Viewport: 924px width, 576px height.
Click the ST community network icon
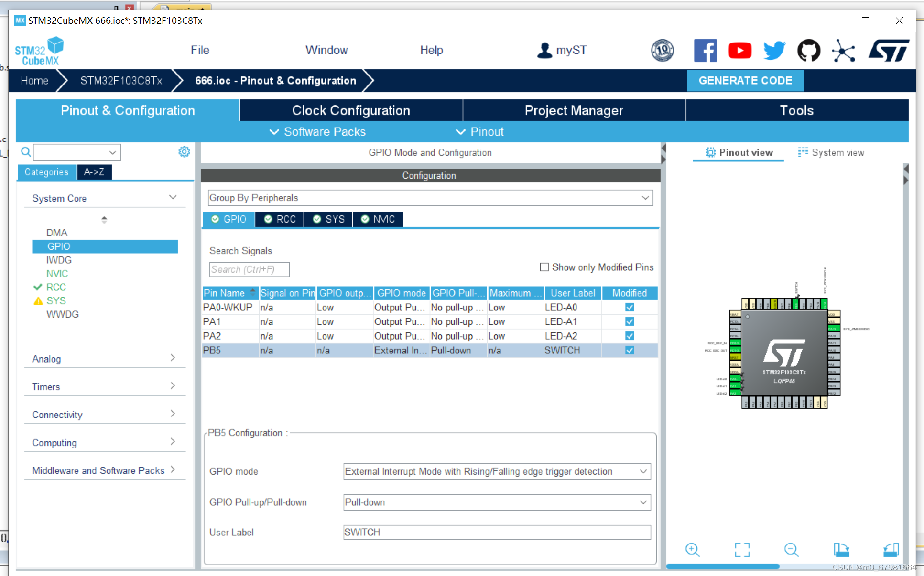tap(844, 51)
